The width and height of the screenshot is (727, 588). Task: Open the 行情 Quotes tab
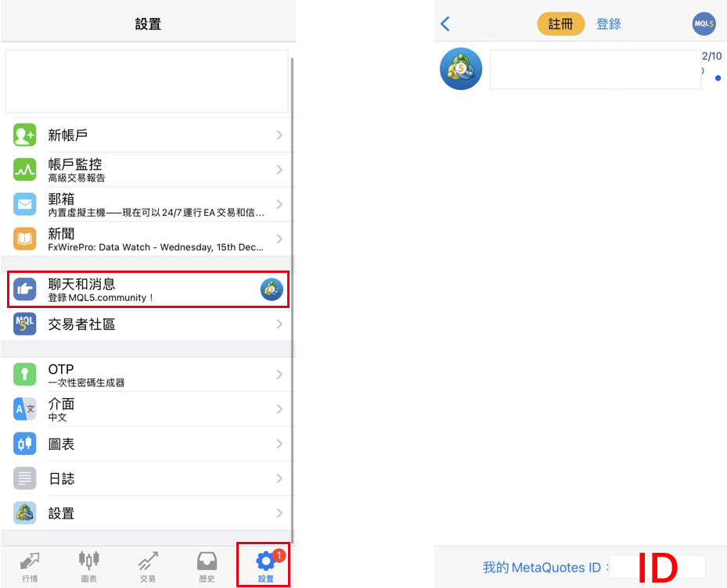pyautogui.click(x=30, y=567)
